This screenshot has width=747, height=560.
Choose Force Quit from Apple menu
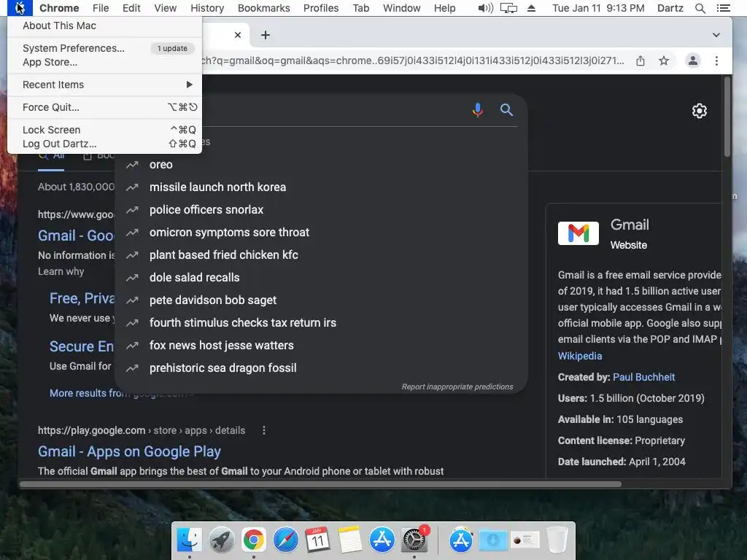click(104, 107)
